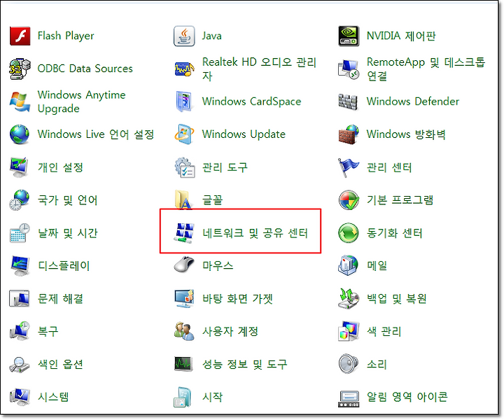The image size is (504, 420).
Task: Open the 개인 설정 monitor icon
Action: [x=20, y=167]
